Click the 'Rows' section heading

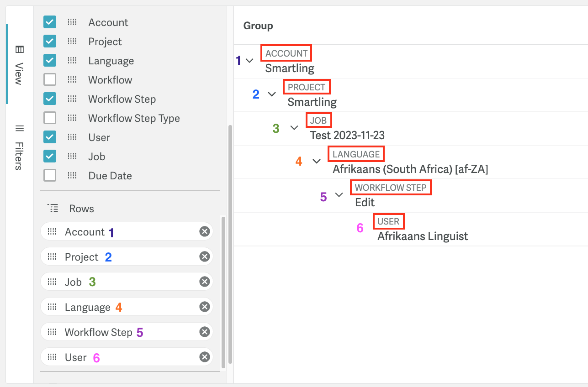coord(81,209)
